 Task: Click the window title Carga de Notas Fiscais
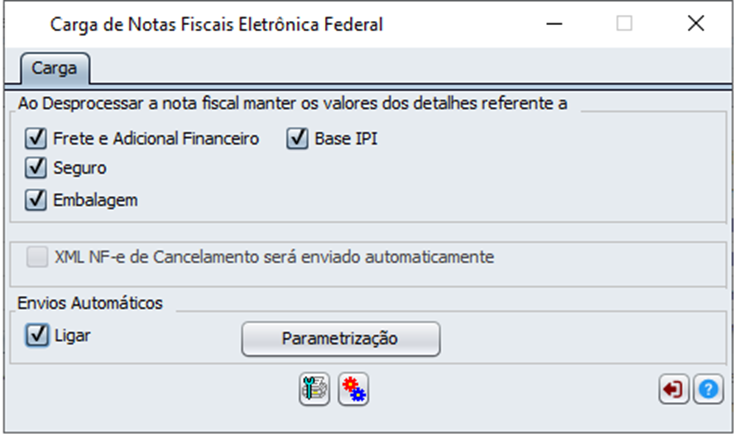[217, 24]
